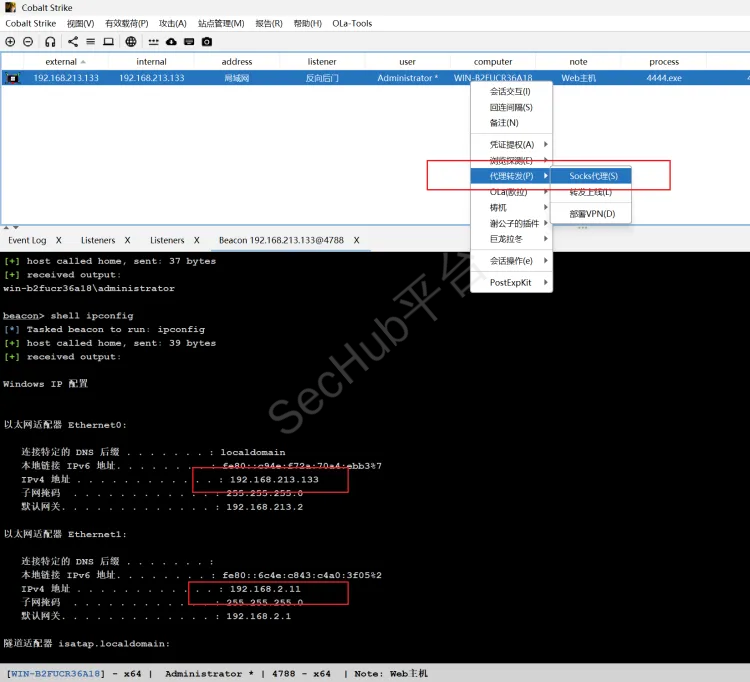Choose 备注(N) from context menu
This screenshot has width=750, height=682.
click(511, 123)
